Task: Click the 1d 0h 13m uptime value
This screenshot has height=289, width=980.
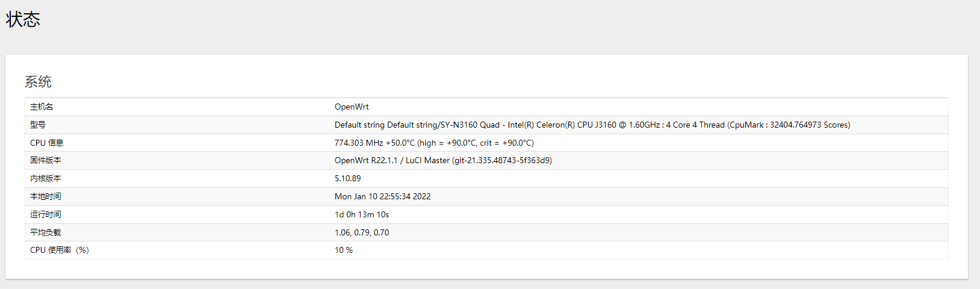Action: (x=362, y=214)
